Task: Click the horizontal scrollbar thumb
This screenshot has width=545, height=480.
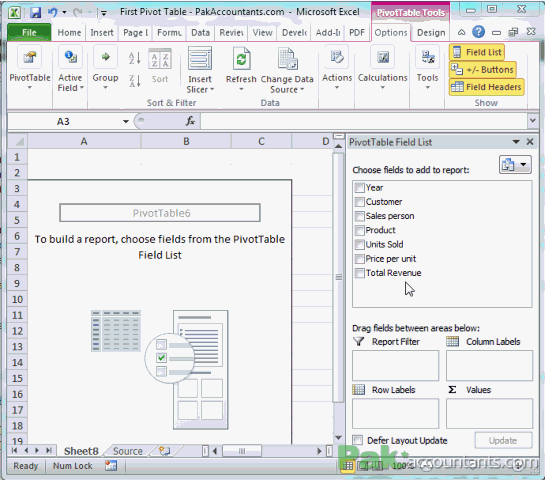Action: coord(242,451)
